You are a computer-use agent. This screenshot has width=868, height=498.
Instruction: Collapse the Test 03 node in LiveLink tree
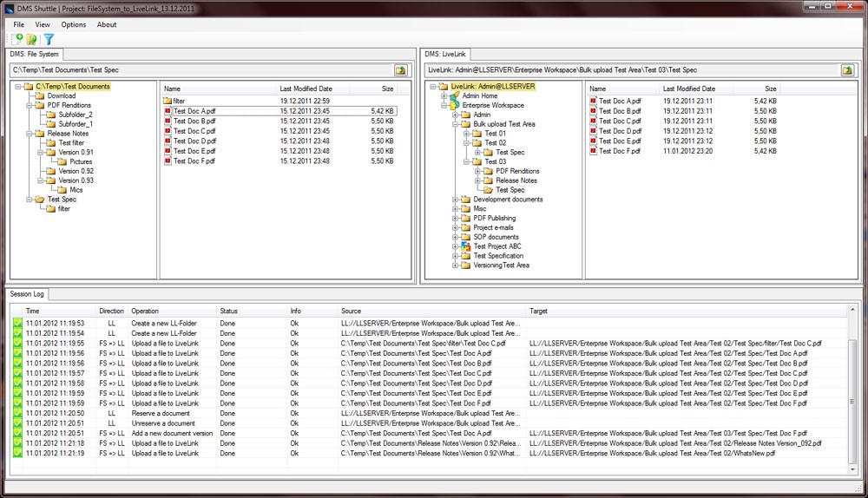(x=466, y=161)
